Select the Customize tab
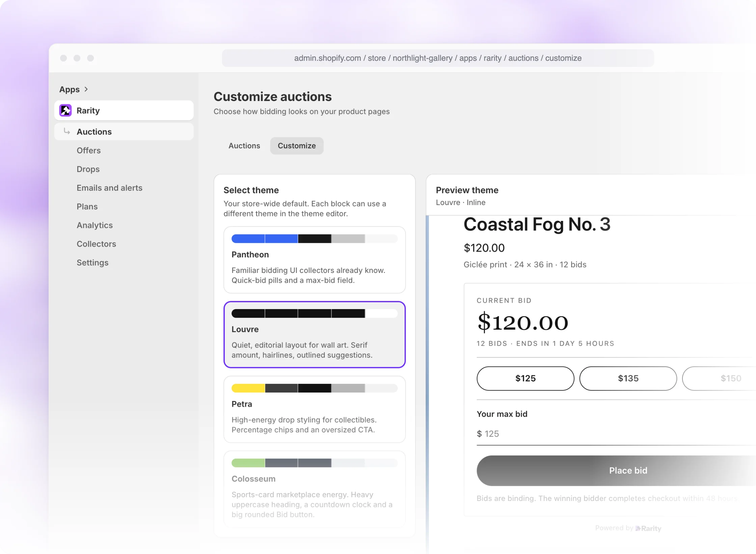 point(297,146)
